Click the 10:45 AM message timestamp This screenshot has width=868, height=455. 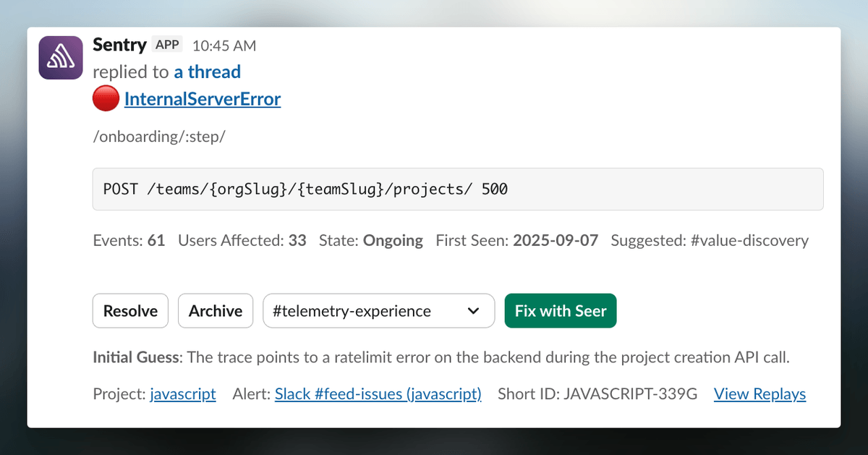(224, 45)
